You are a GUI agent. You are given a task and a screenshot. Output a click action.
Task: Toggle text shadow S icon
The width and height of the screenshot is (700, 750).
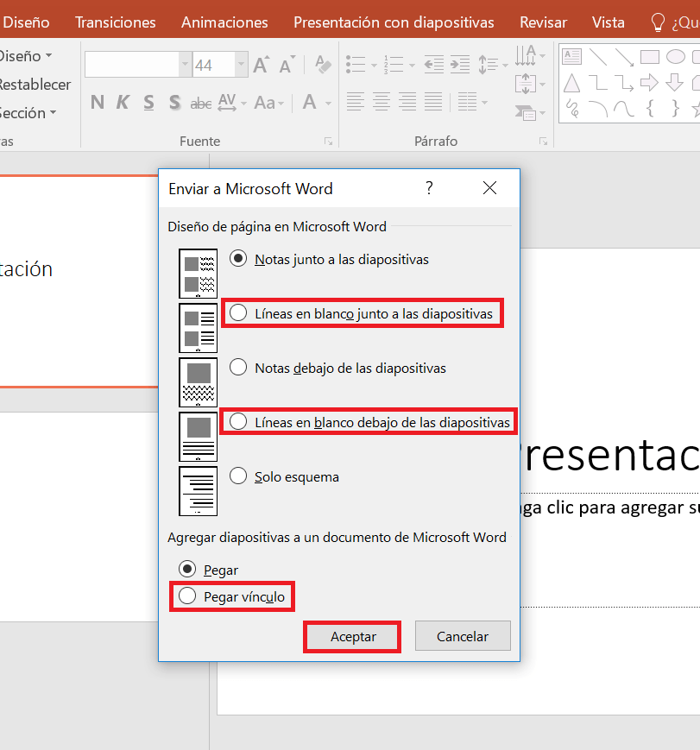174,102
